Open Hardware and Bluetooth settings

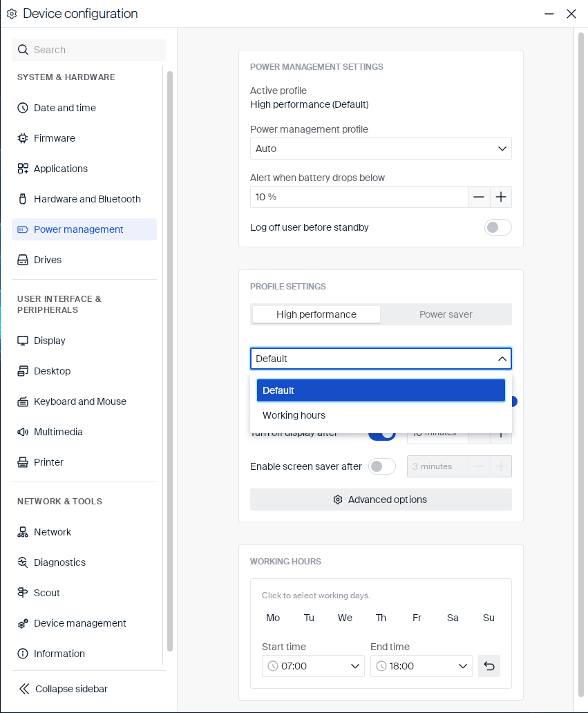tap(84, 199)
